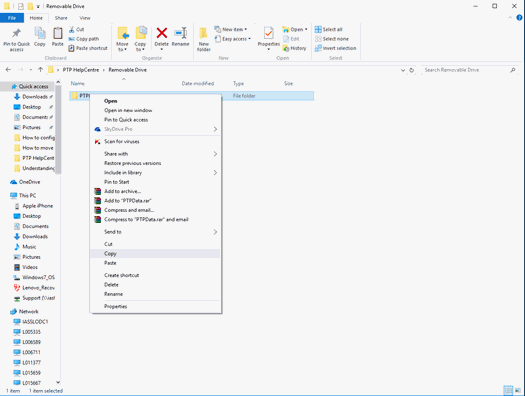
Task: Click the Refresh button by address bar
Action: [x=411, y=70]
